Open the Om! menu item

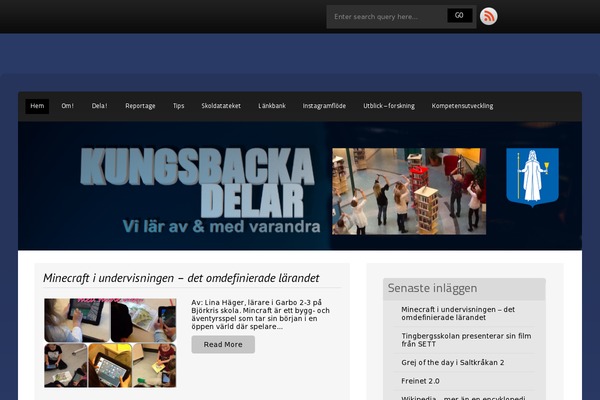(x=68, y=106)
